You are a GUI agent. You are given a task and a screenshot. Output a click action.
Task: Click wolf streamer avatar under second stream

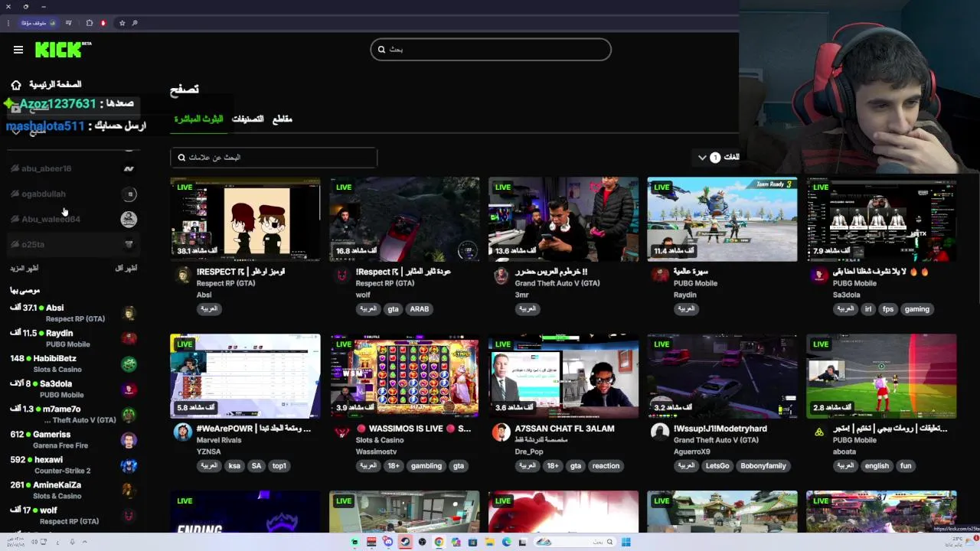pos(341,275)
